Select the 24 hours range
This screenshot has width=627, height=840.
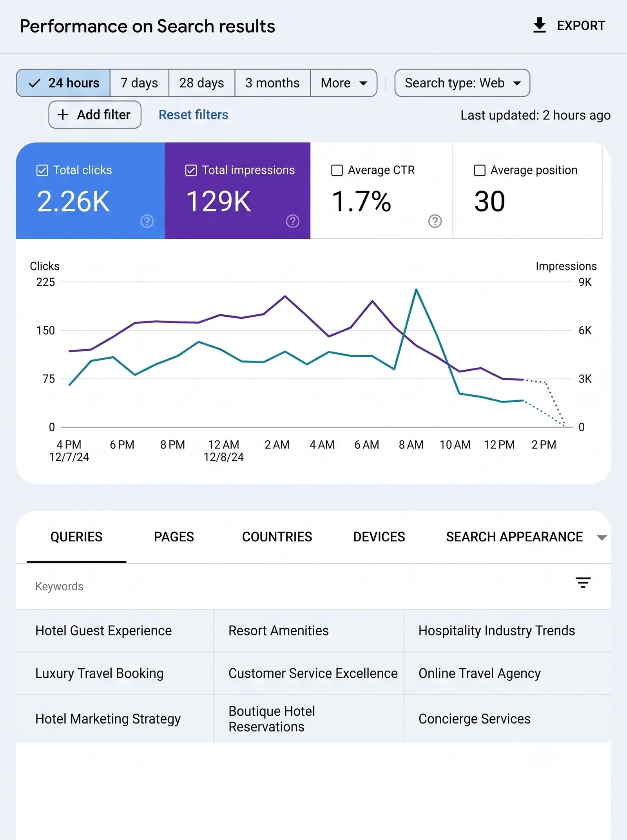click(63, 83)
